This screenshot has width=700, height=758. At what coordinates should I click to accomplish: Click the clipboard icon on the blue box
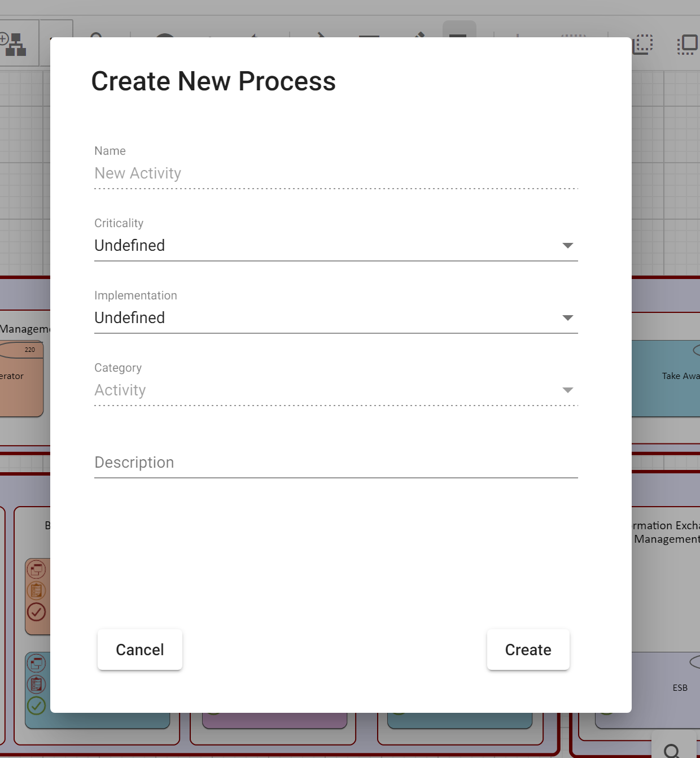click(x=37, y=685)
